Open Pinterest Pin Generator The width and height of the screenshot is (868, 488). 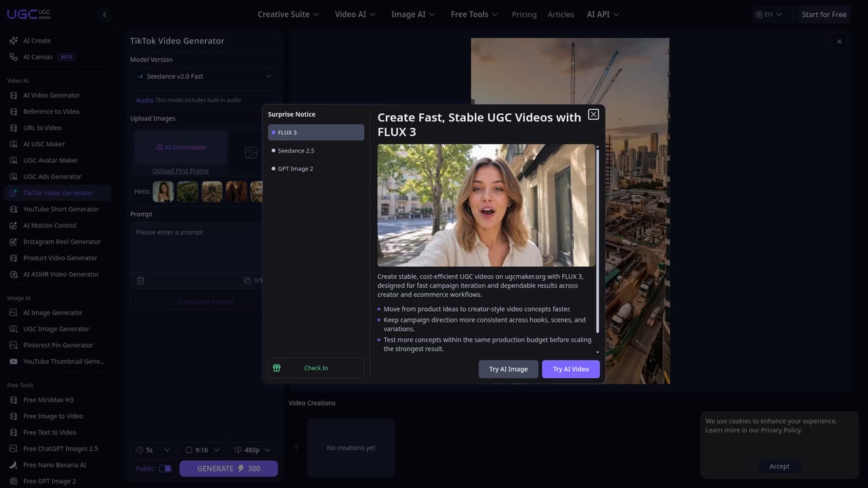[x=58, y=346]
